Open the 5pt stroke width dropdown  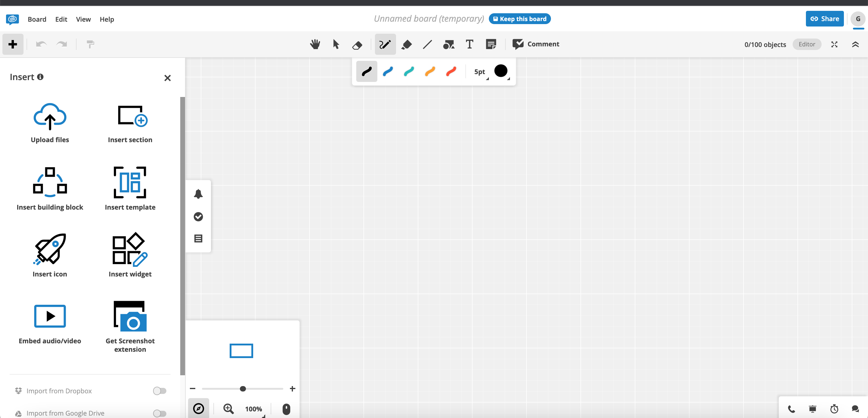coord(480,72)
